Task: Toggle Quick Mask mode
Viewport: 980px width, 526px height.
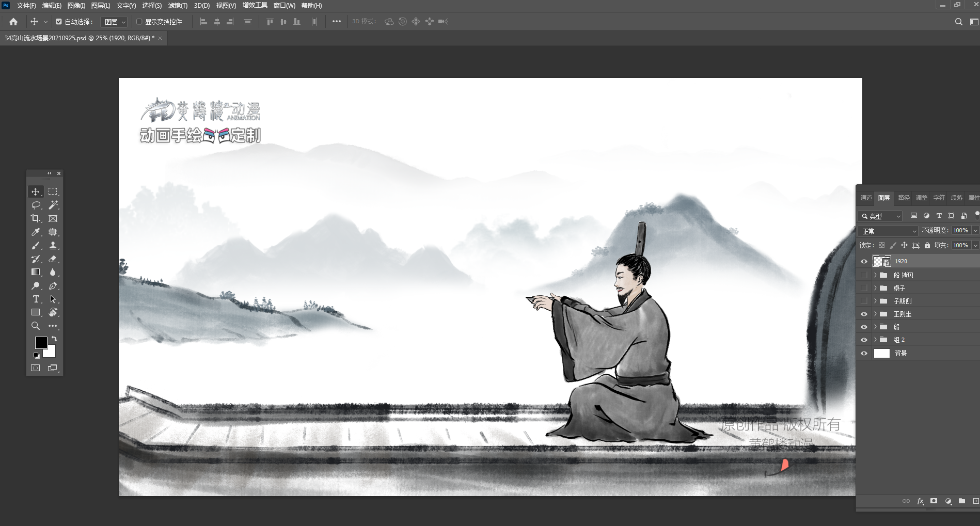Action: click(35, 368)
